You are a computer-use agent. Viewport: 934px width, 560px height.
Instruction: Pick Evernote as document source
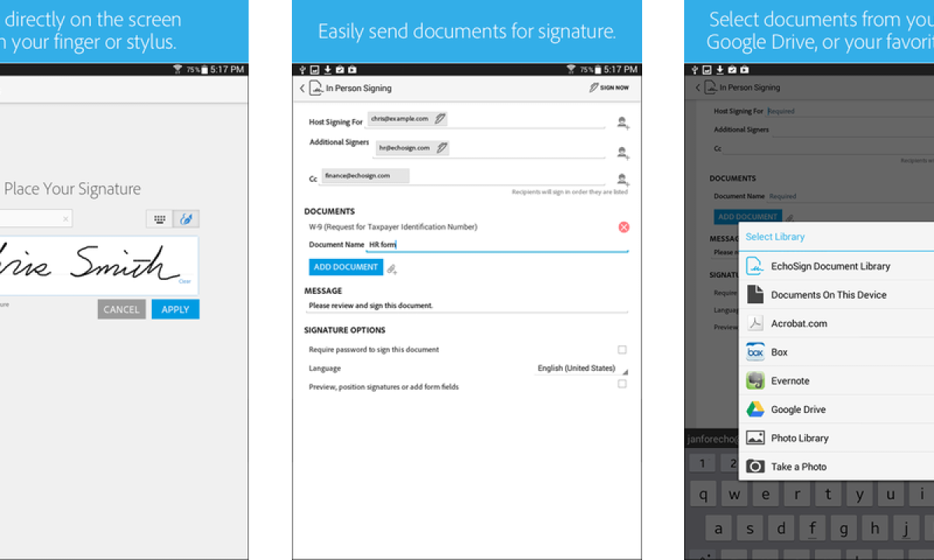tap(790, 380)
